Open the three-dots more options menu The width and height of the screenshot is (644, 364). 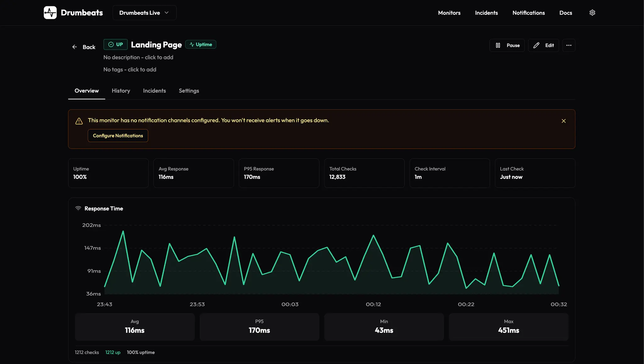[569, 45]
